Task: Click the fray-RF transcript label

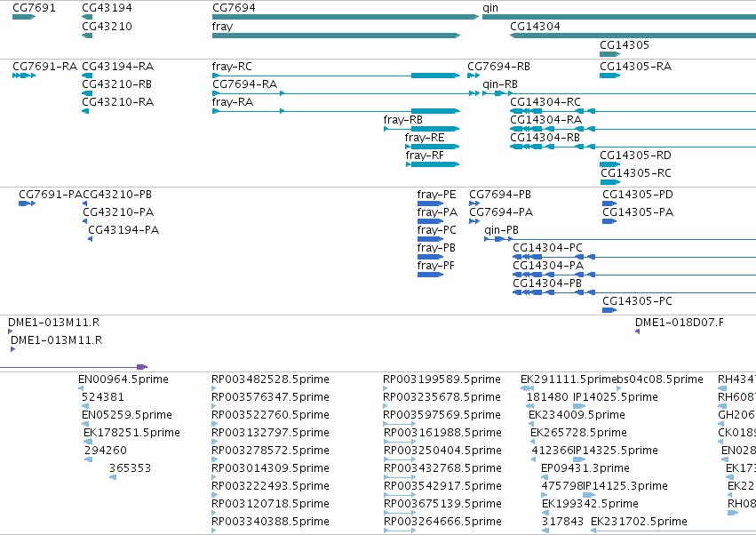Action: click(425, 156)
